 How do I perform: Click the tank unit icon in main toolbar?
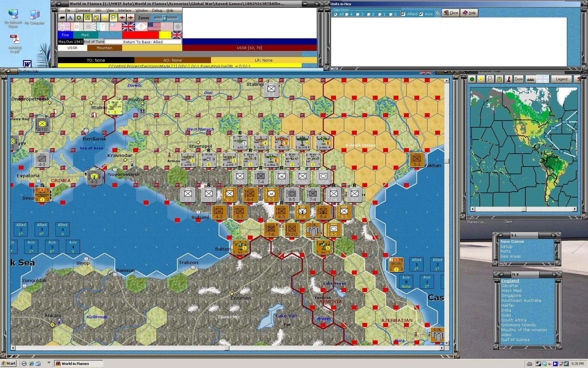coord(62,18)
